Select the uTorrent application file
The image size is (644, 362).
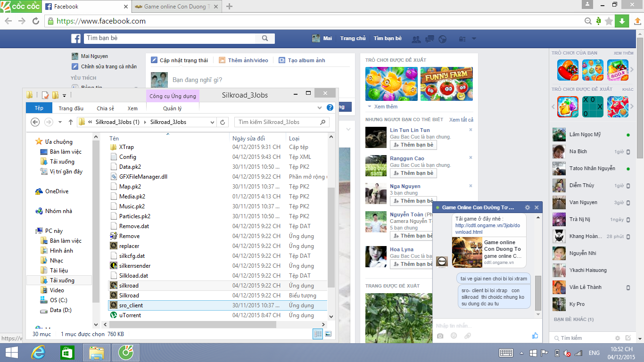tap(218, 315)
